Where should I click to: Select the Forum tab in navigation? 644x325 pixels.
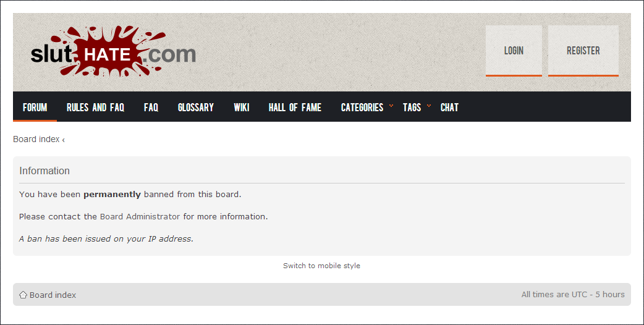35,107
